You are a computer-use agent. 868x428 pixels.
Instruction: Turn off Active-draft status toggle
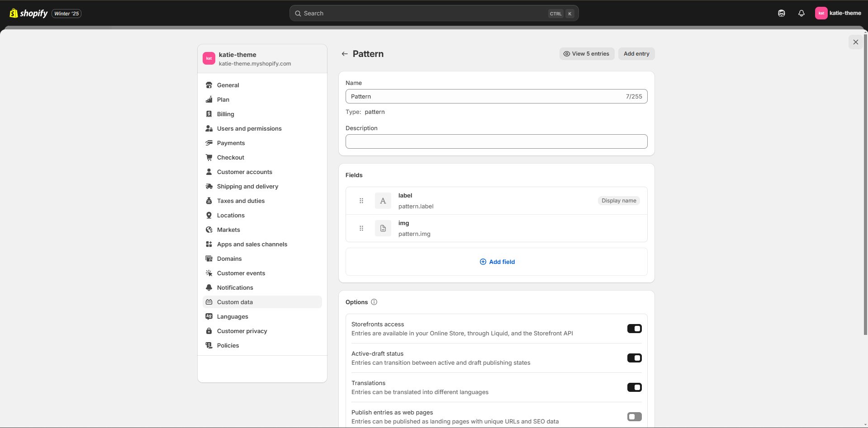point(634,358)
